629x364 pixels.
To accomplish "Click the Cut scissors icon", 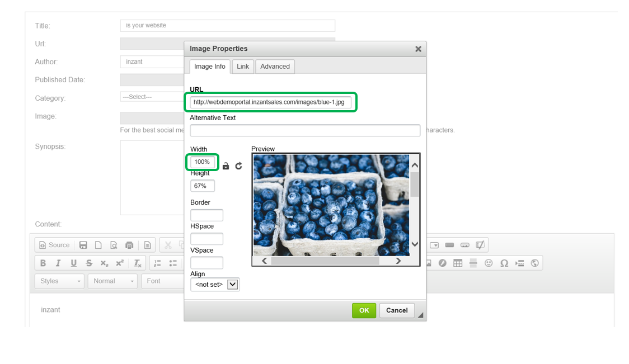I will [168, 245].
